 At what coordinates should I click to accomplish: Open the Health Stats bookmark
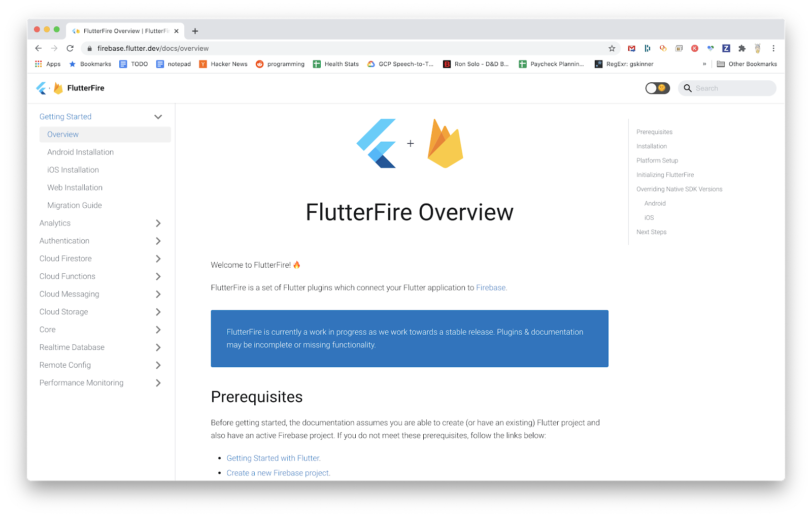point(336,64)
